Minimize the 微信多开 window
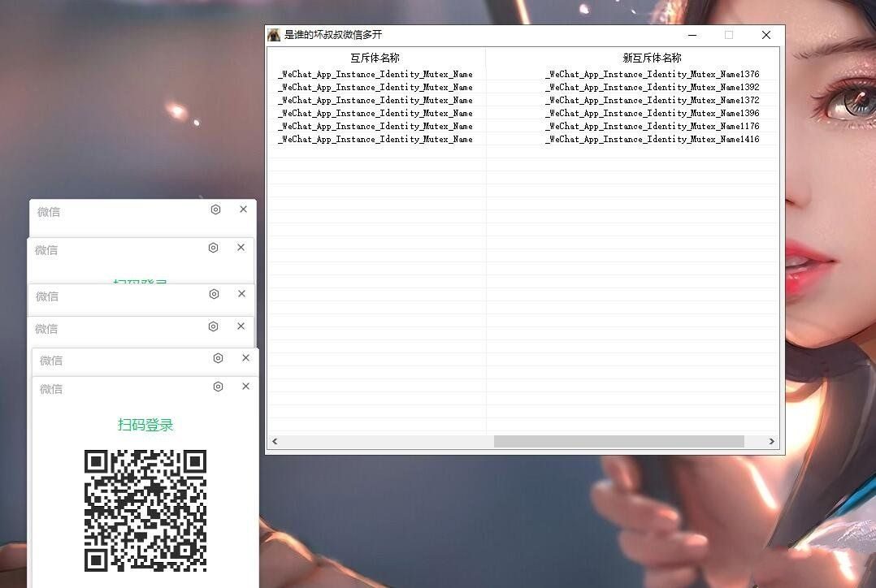 point(692,35)
